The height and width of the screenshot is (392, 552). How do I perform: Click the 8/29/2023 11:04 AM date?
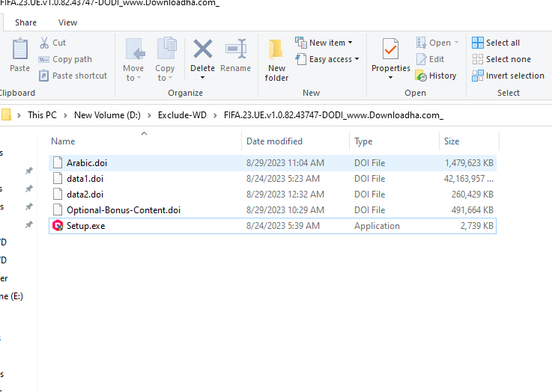point(285,163)
